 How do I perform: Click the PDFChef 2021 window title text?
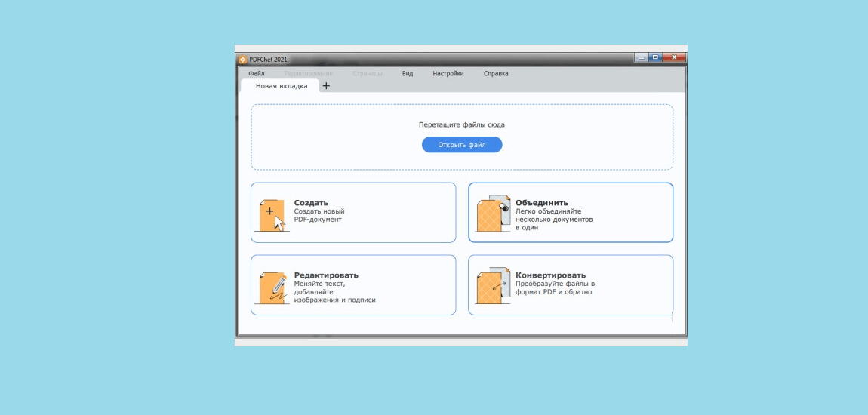point(269,60)
